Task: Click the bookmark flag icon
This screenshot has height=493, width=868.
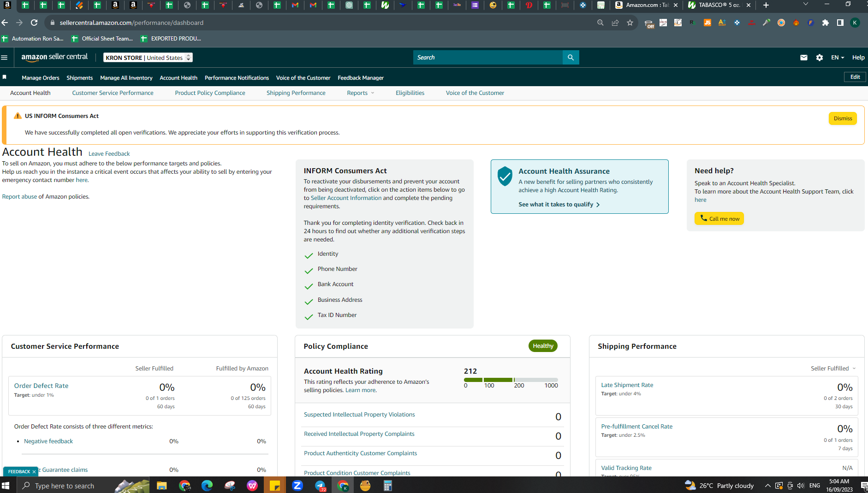Action: (x=5, y=77)
